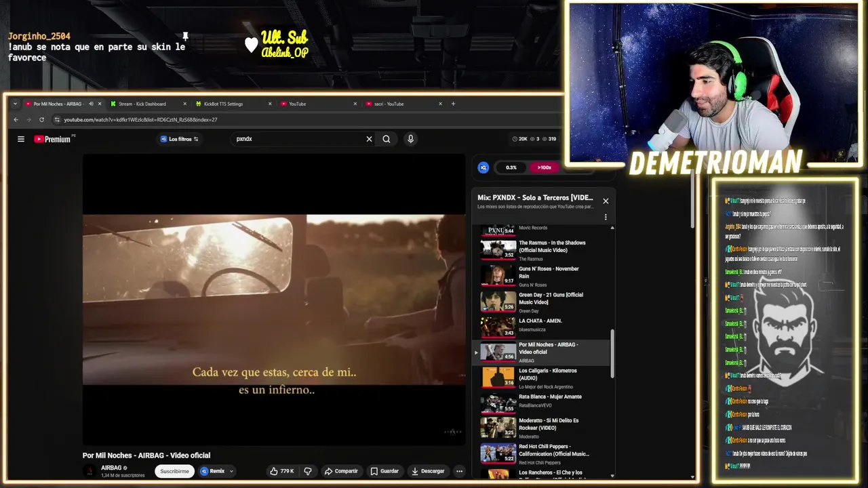Play Los Caligaris - Kilometros (AUDIO)
The height and width of the screenshot is (488, 868).
point(542,378)
